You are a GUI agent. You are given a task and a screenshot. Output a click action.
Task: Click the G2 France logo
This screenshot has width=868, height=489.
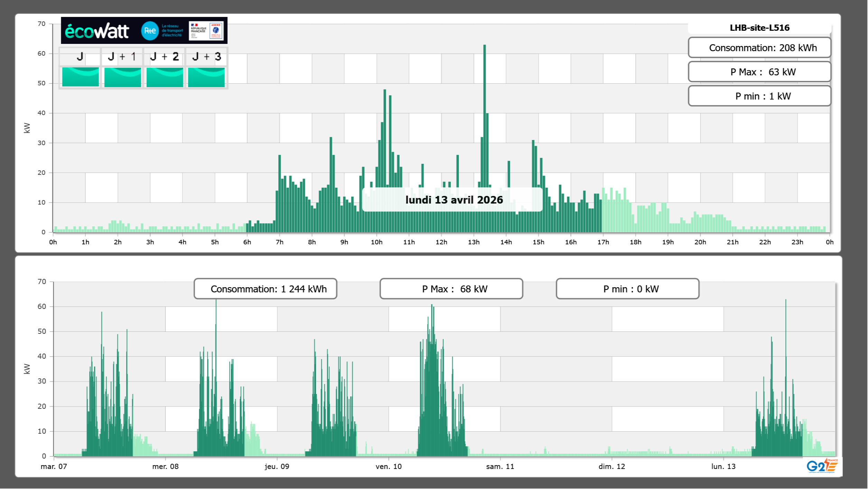822,466
